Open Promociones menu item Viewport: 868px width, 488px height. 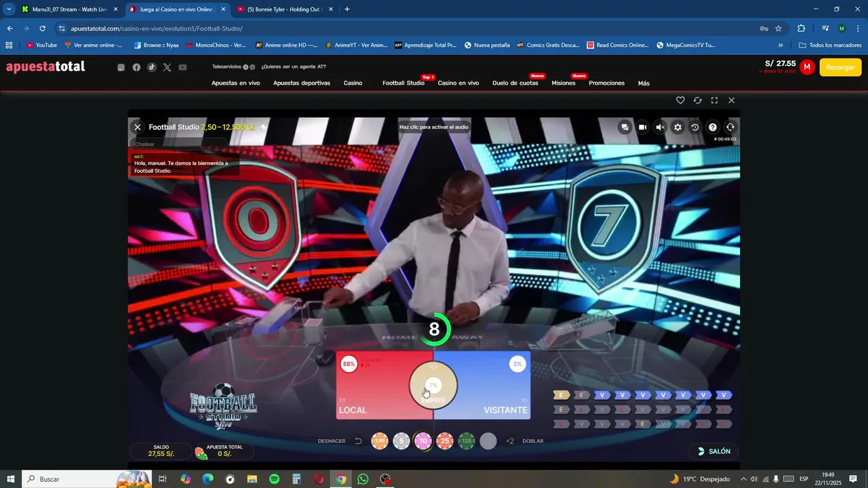click(x=607, y=83)
